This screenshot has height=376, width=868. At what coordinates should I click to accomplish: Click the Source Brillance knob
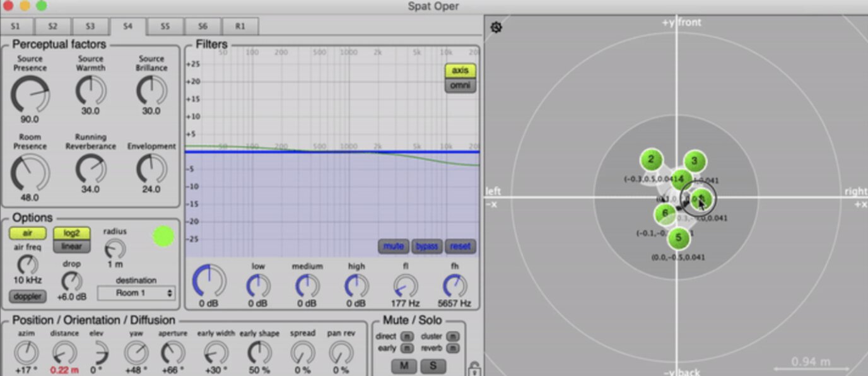coord(151,91)
